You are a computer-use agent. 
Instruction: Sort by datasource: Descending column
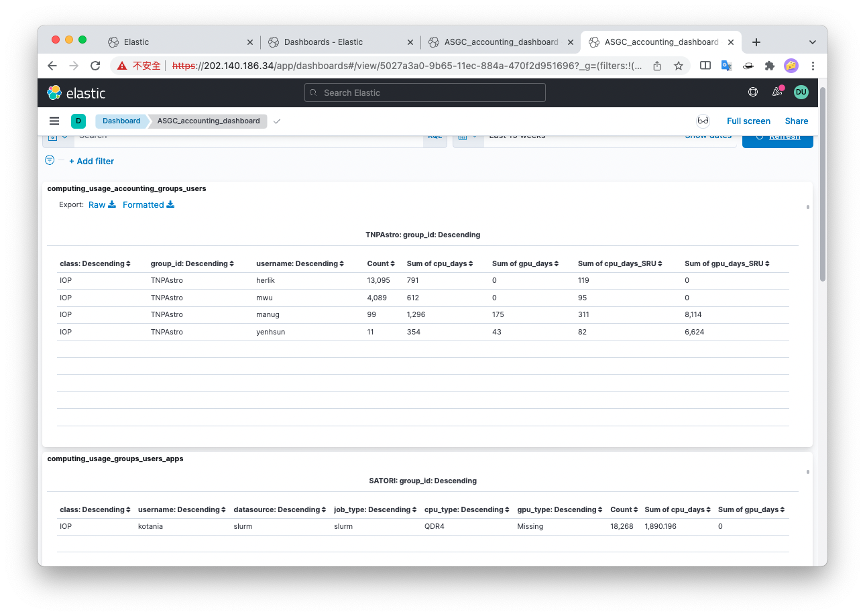pyautogui.click(x=280, y=509)
